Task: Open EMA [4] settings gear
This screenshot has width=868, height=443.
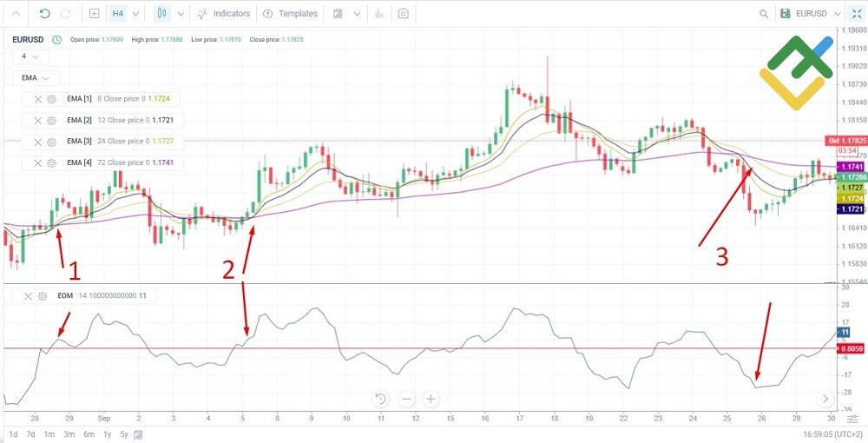Action: [x=51, y=162]
